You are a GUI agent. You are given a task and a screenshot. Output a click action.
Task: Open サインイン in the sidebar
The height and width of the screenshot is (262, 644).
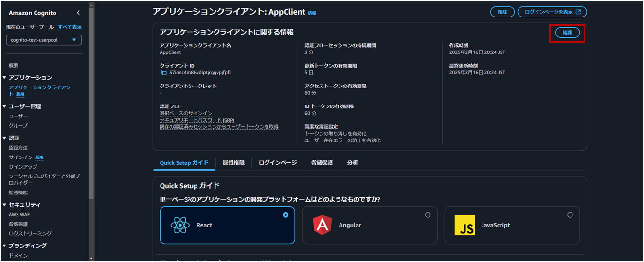(20, 157)
